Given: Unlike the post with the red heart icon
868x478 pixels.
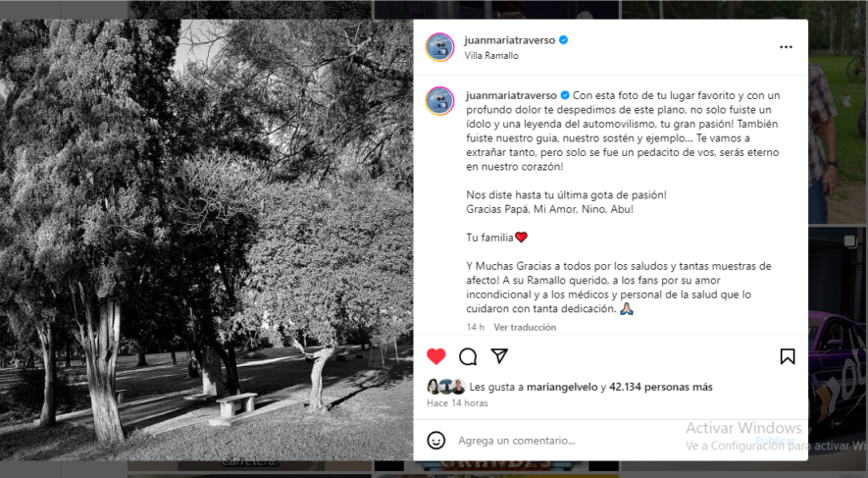Looking at the screenshot, I should tap(436, 356).
